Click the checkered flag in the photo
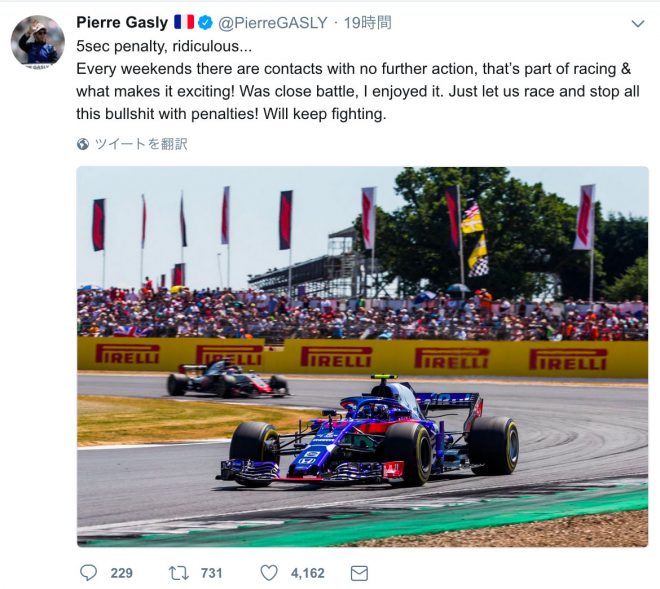 (x=479, y=266)
